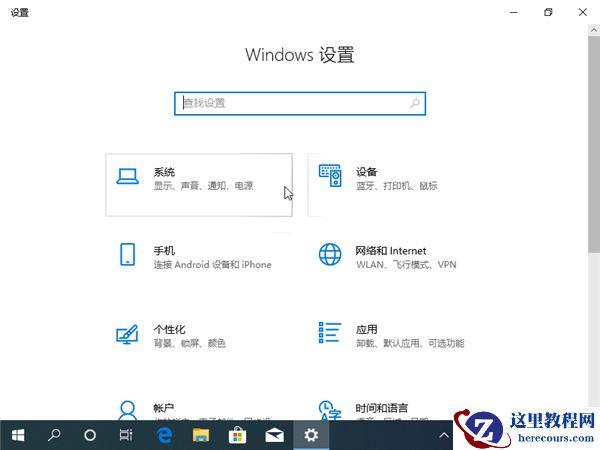
Task: Open the 应用 list icon
Action: point(330,333)
